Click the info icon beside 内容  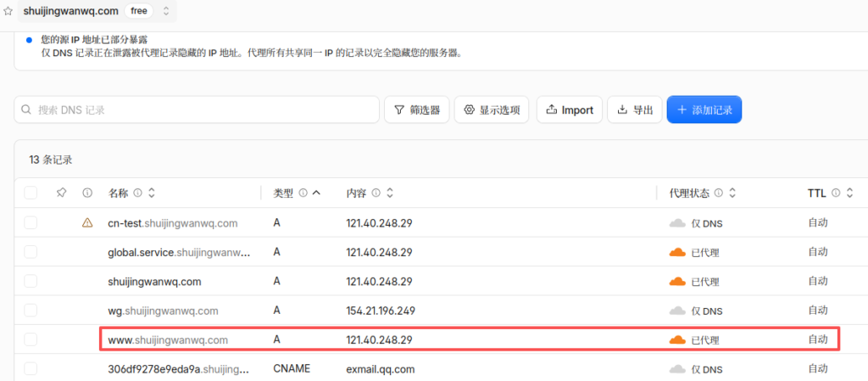376,193
